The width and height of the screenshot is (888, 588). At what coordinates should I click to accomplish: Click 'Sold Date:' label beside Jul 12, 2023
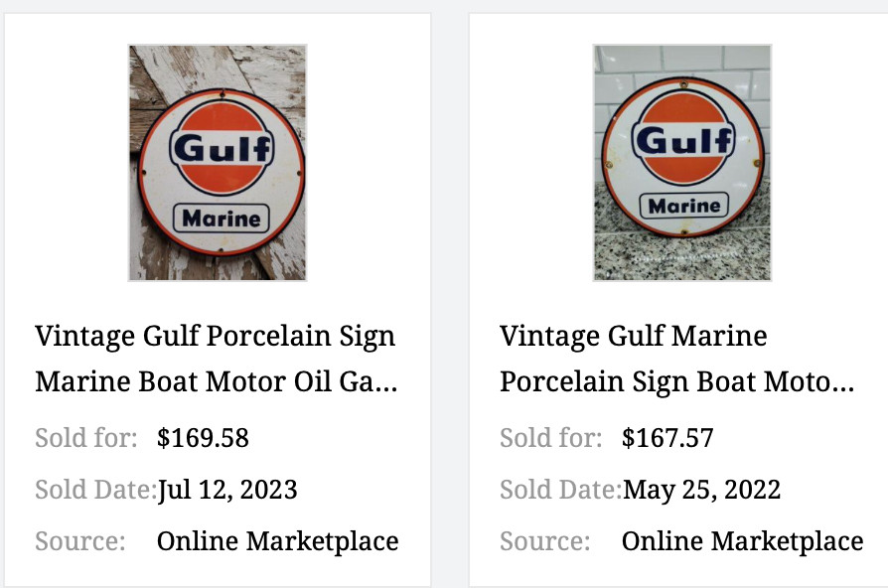click(95, 490)
